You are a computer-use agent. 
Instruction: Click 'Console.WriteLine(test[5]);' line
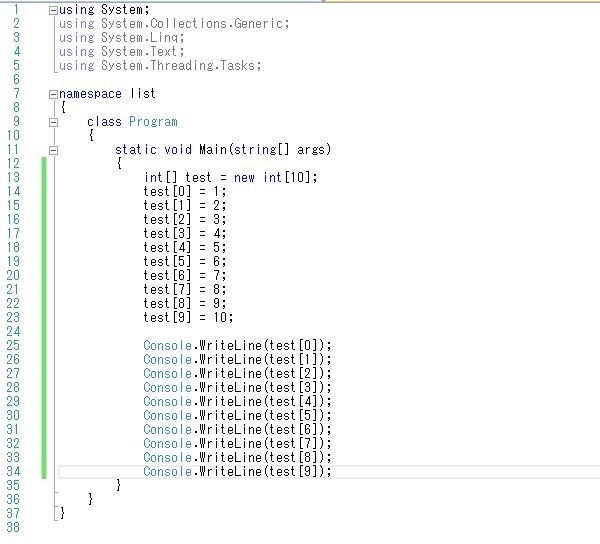237,415
